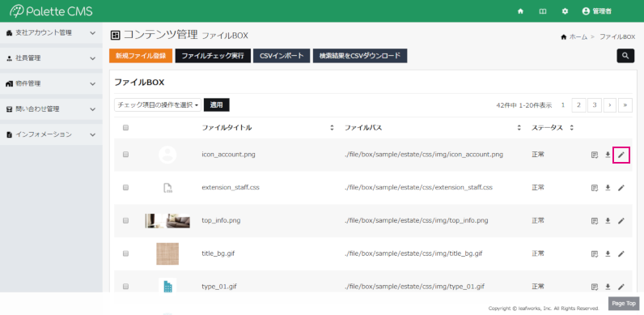This screenshot has width=644, height=315.
Task: Expand 支社アカウント管理 sidebar menu
Action: click(x=51, y=33)
